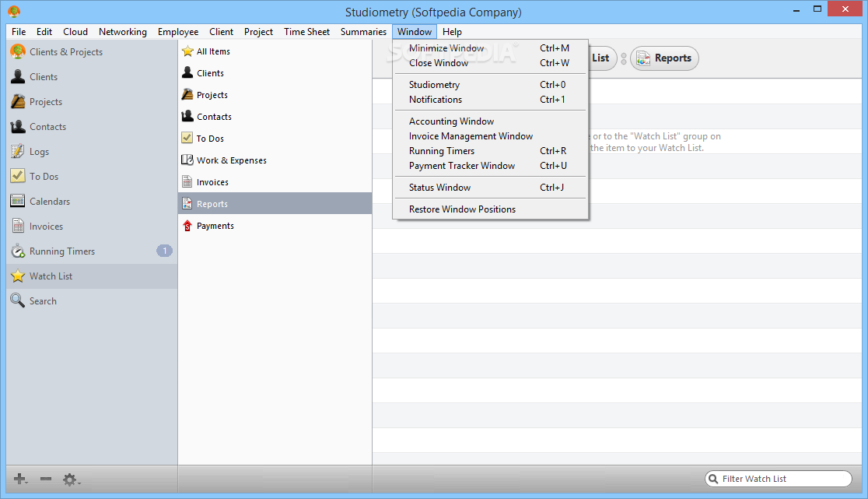Select Studiometry in the Window menu
868x499 pixels.
(491, 85)
